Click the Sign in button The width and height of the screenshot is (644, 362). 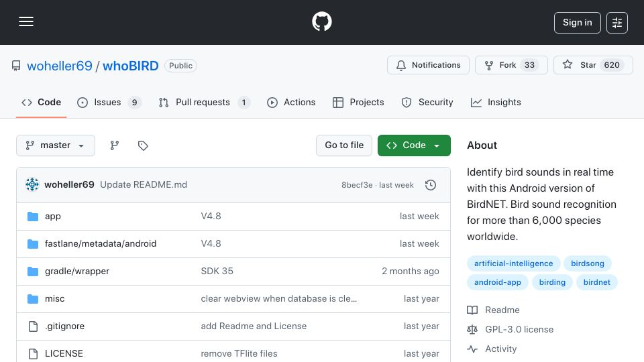click(577, 23)
